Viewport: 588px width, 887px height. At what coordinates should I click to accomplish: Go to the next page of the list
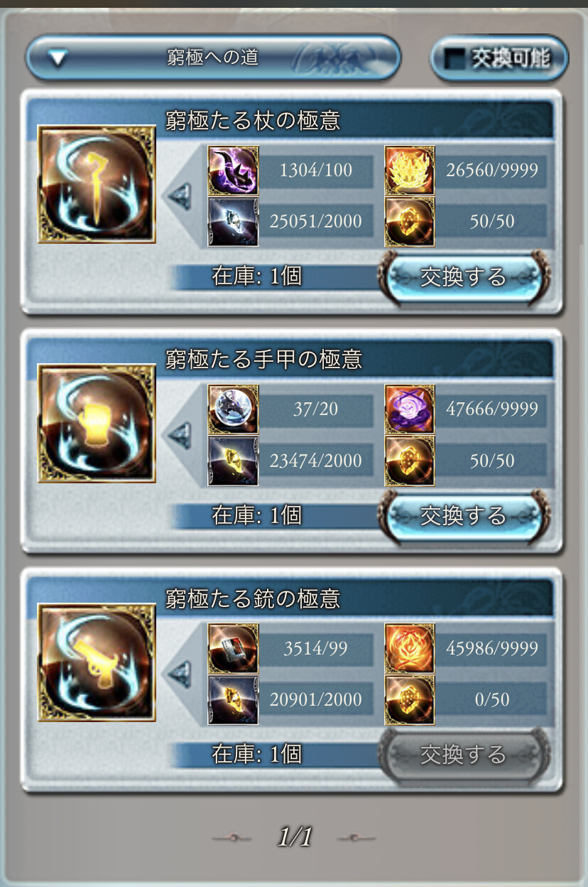(356, 839)
